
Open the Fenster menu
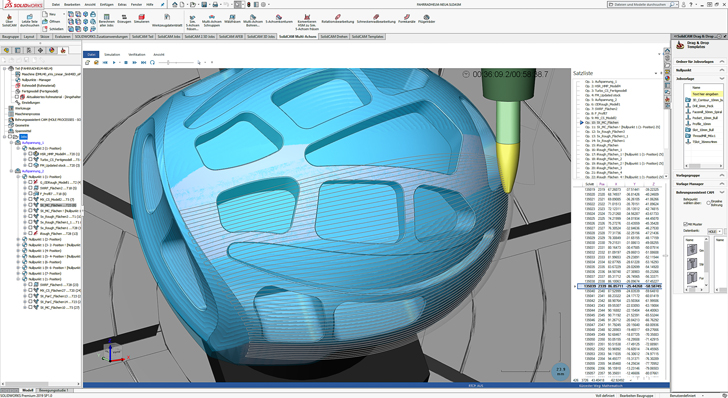pos(136,4)
